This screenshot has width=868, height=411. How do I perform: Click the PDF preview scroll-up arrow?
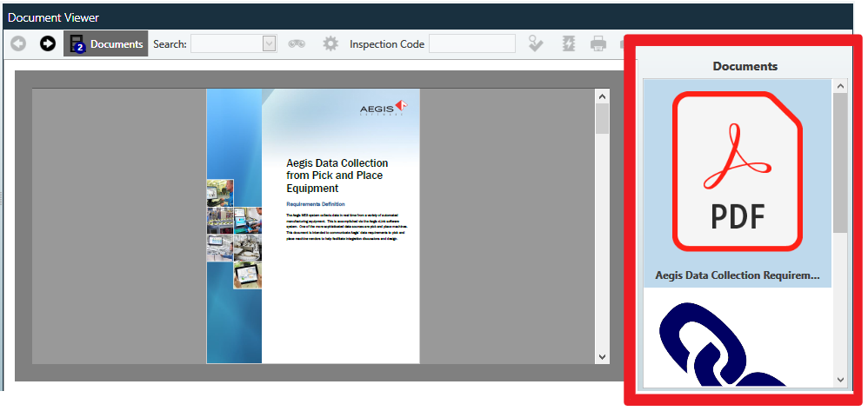pos(602,96)
